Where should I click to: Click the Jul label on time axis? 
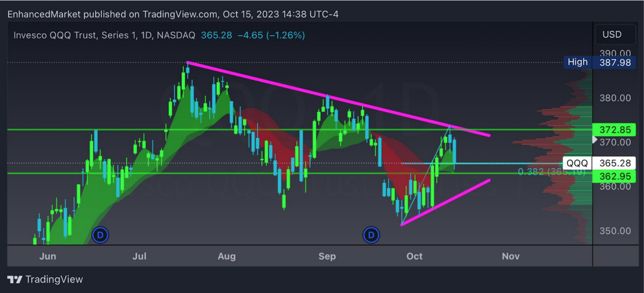point(139,256)
